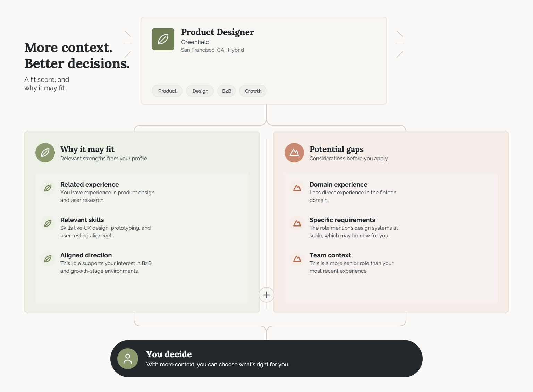Select the B2B tag chip
Screen dimensions: 533x392
(x=227, y=91)
